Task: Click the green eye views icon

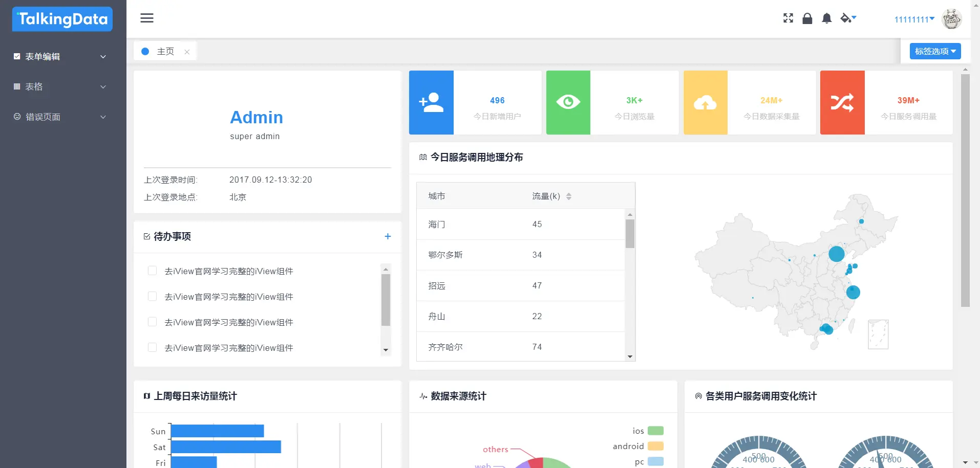Action: coord(568,102)
